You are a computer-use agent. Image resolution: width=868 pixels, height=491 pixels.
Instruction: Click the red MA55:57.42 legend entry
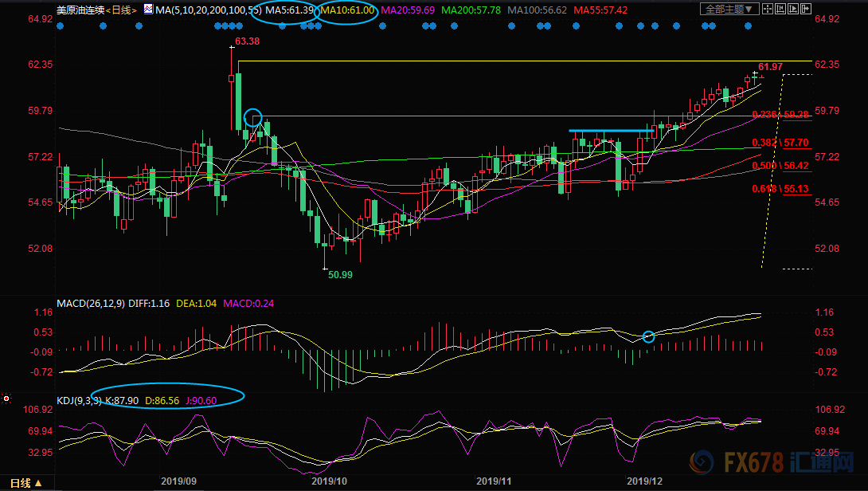600,10
